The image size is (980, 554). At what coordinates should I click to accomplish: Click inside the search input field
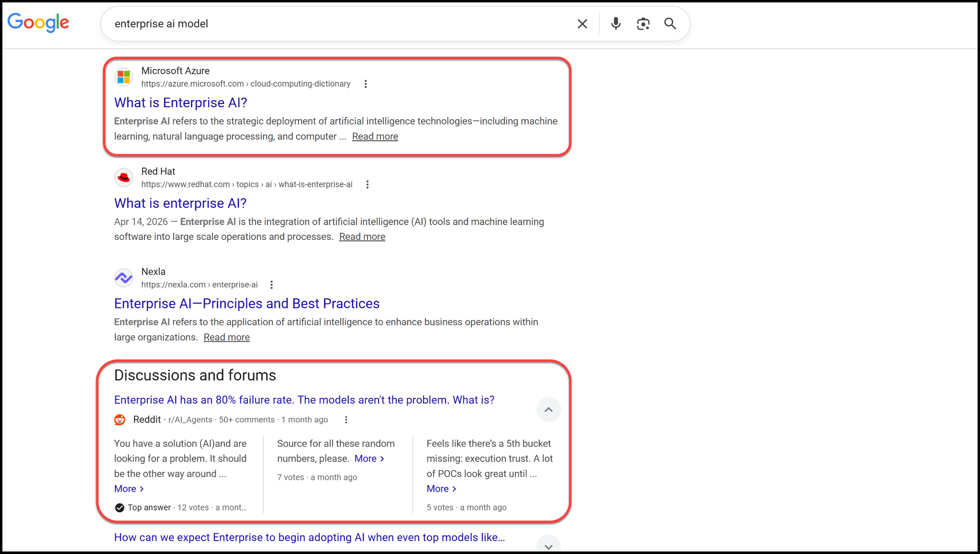point(335,24)
